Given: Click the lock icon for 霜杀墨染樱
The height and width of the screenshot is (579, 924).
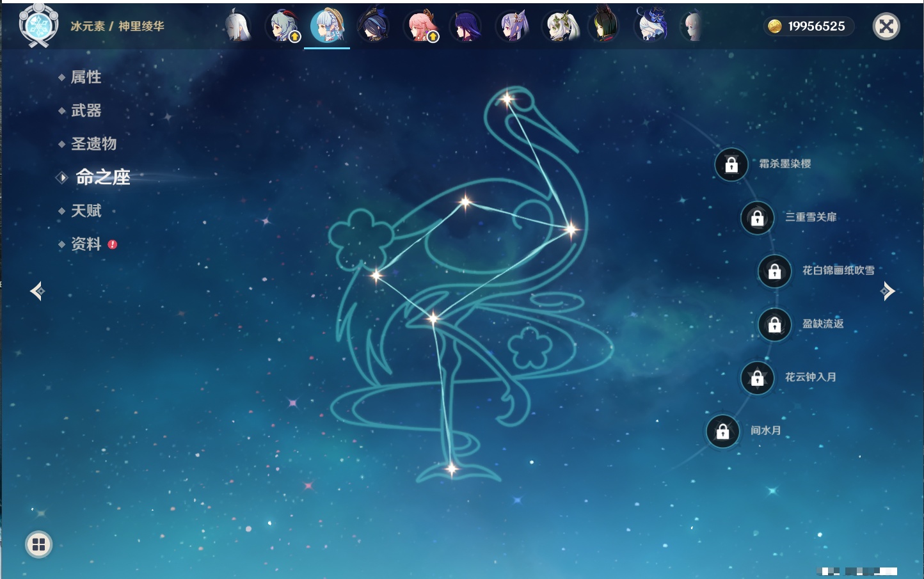Looking at the screenshot, I should 731,165.
